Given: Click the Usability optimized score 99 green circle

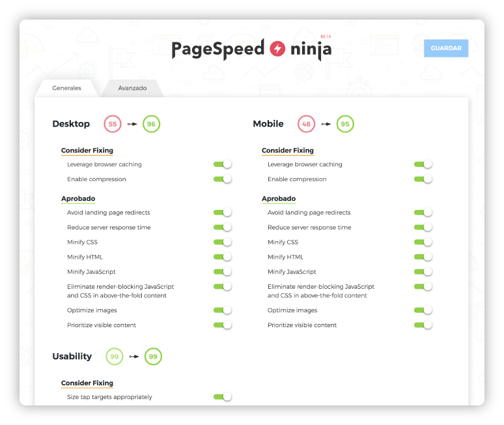Looking at the screenshot, I should click(153, 357).
